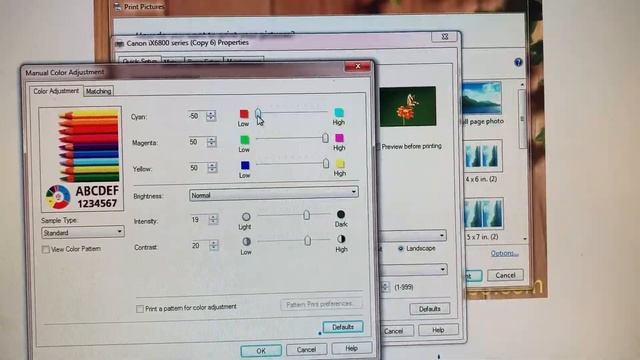Open the dropdown below Landscape in Properties
The image size is (640, 360).
coord(413,269)
